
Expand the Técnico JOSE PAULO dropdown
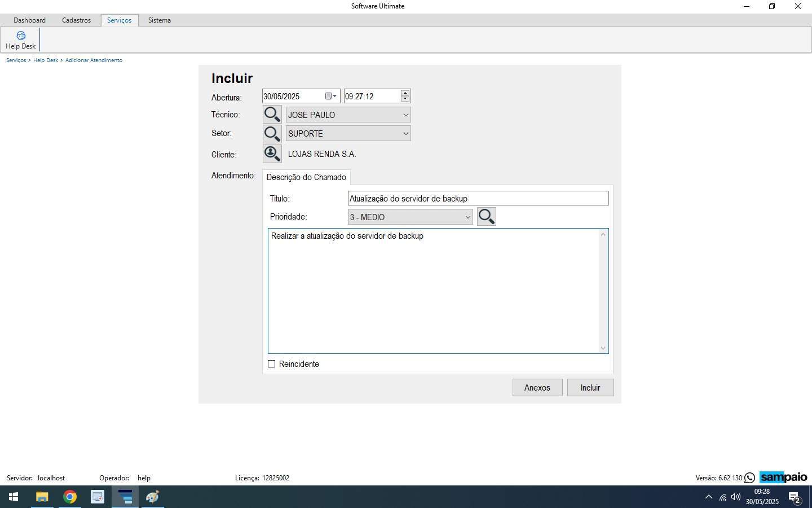click(x=405, y=115)
